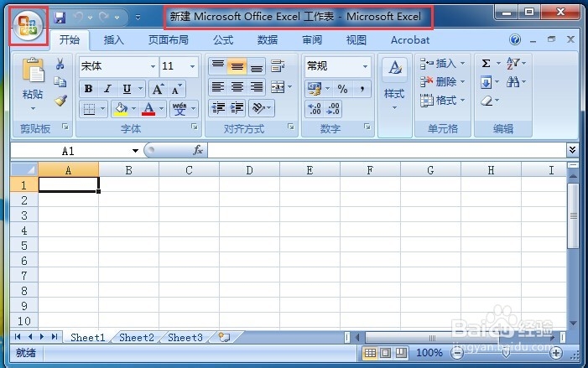Open the phonetic guide (wén) tool
The height and width of the screenshot is (368, 588).
click(x=180, y=109)
